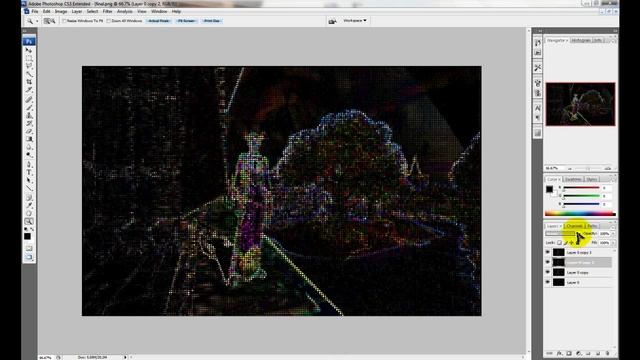
Task: Select the Move tool
Action: point(29,51)
